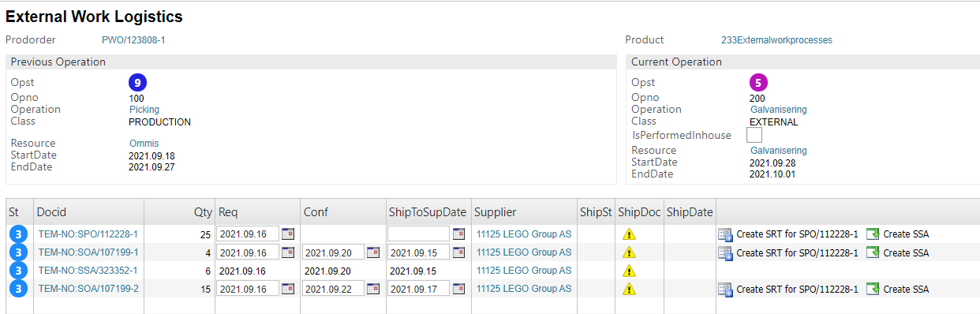Click Create SRT icon in SOA/107199-2 row
Viewport: 980px width, 314px height.
click(x=725, y=290)
